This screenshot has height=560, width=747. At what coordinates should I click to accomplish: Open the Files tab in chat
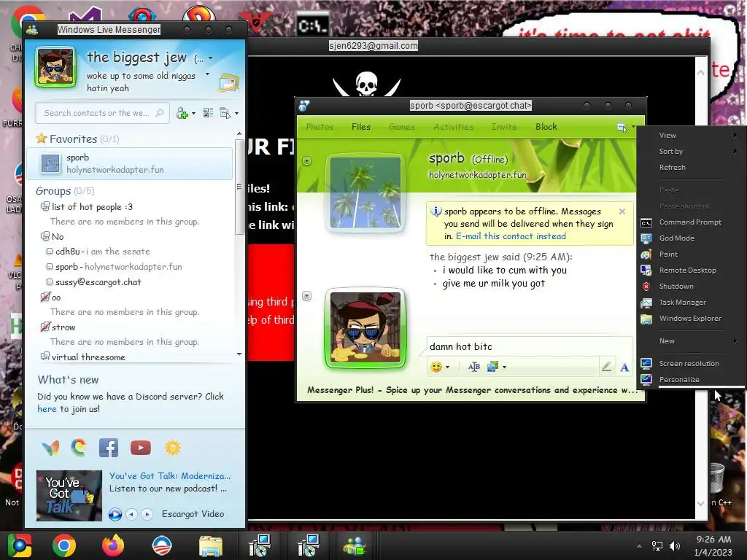tap(360, 127)
